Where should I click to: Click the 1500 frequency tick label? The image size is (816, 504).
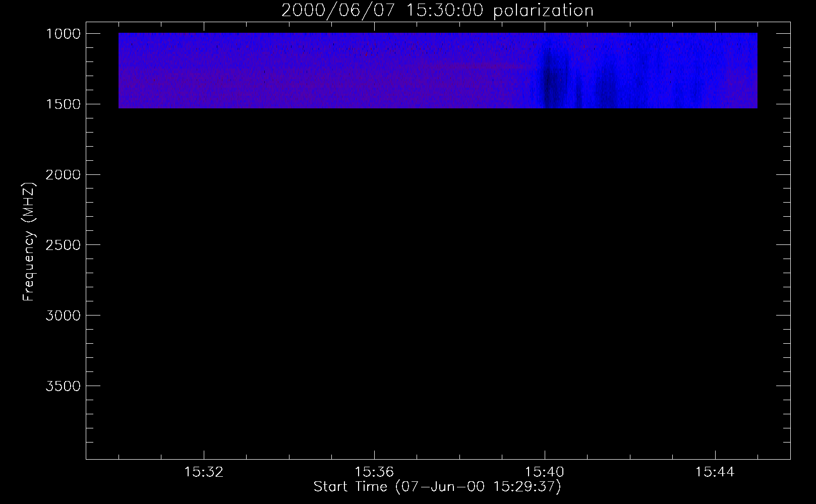63,104
